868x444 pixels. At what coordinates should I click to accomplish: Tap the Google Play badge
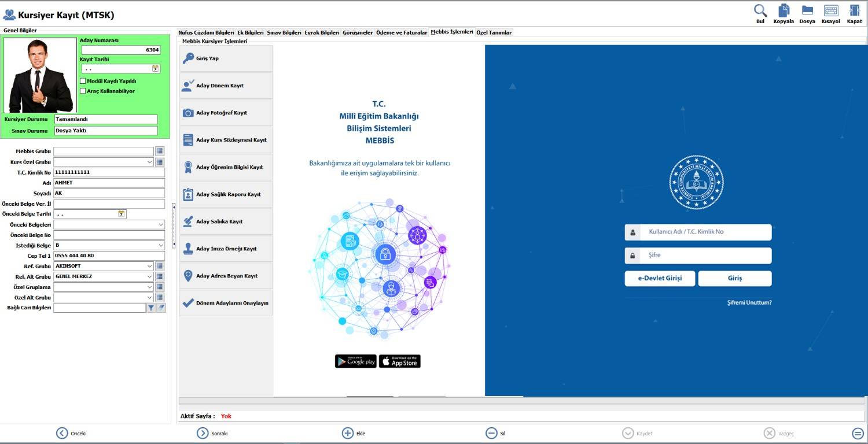[x=355, y=361]
